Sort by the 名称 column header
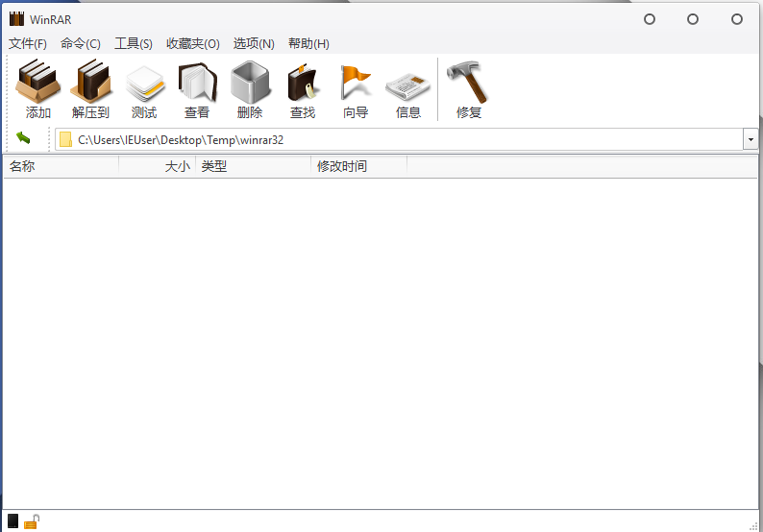 (62, 166)
